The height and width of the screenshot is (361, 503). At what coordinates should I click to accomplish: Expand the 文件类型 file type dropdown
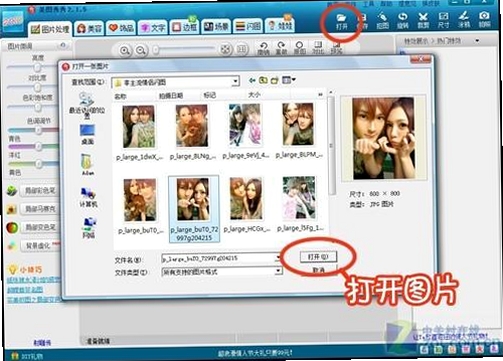tap(278, 272)
